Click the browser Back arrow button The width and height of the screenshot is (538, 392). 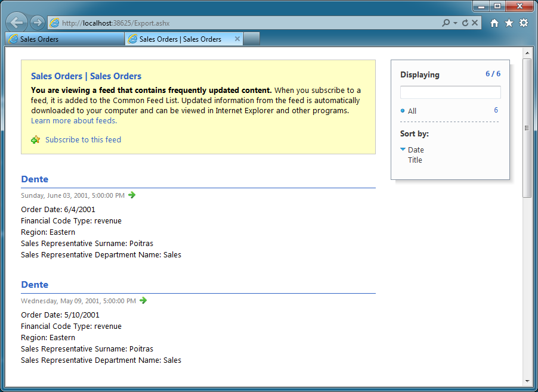(x=17, y=23)
